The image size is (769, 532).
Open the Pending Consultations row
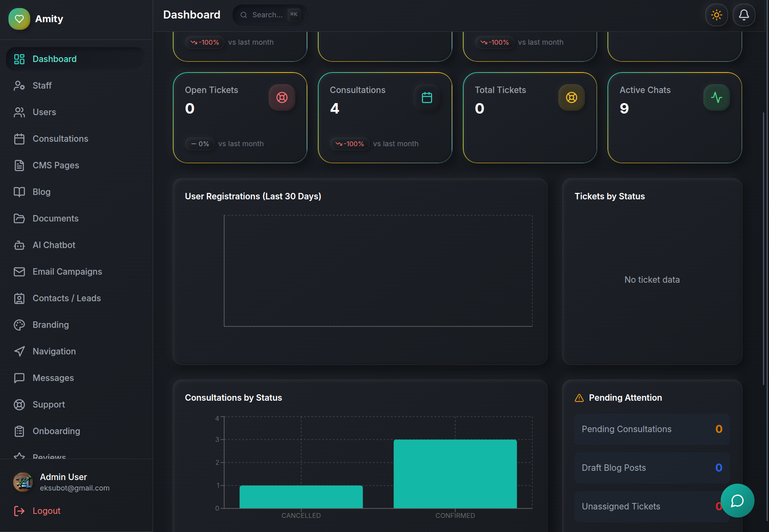click(x=652, y=429)
